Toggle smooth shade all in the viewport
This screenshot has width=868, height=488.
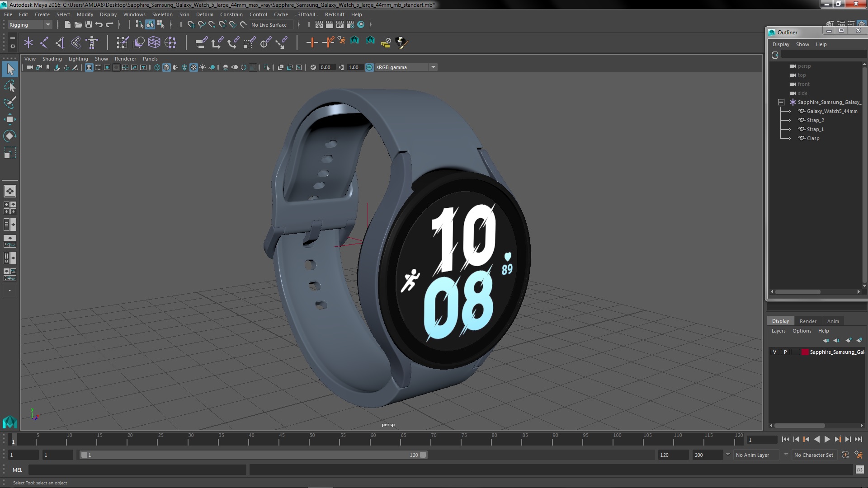[x=166, y=67]
